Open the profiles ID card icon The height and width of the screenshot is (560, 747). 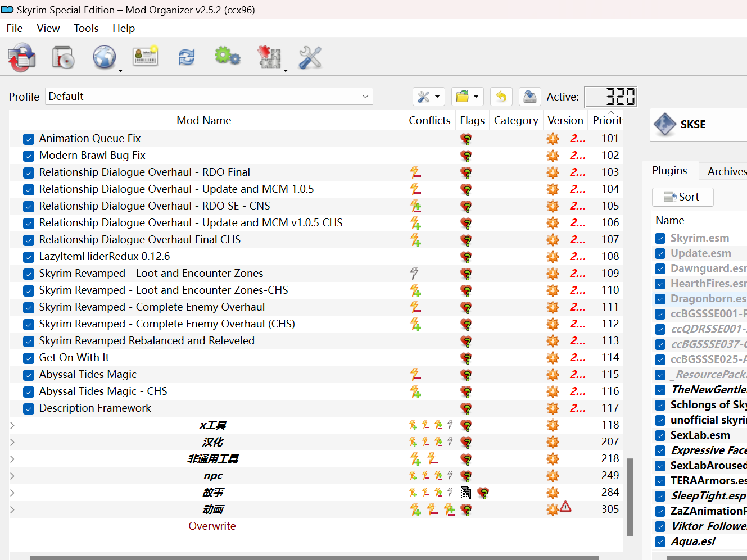(x=146, y=57)
